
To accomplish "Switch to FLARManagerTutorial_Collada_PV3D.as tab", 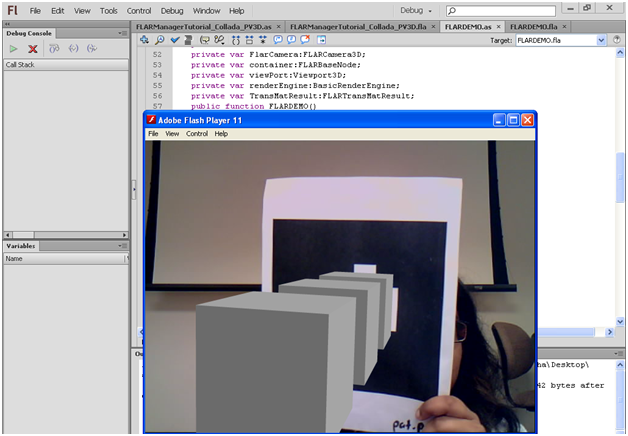I will coord(203,27).
